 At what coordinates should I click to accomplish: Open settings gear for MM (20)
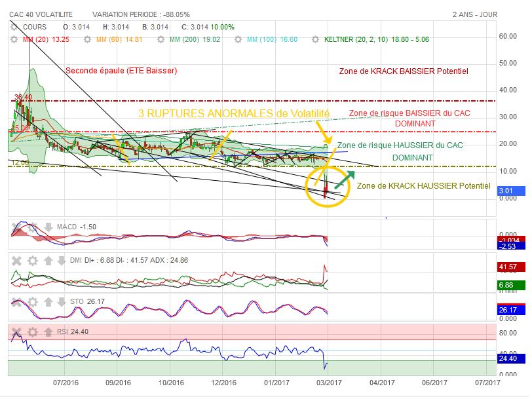point(14,39)
